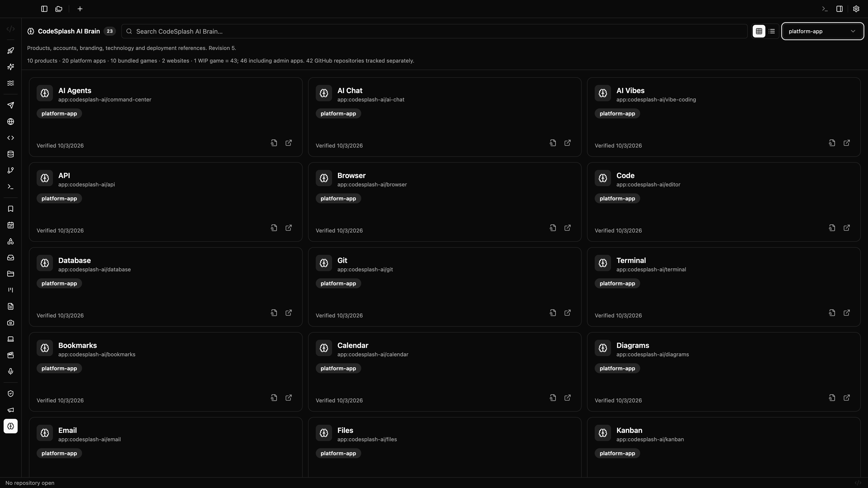Click 'No repository open' status text
Screen dimensions: 868x488
[x=30, y=483]
